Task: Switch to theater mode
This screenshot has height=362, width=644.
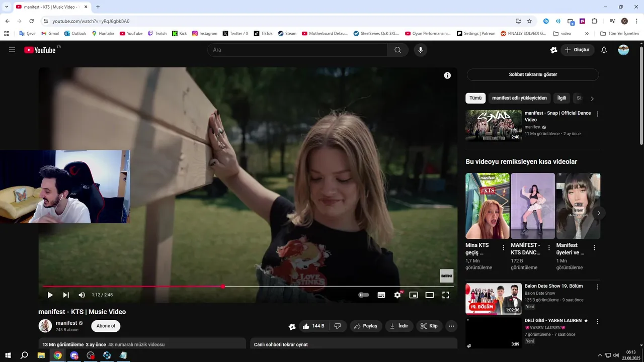Action: pyautogui.click(x=430, y=295)
